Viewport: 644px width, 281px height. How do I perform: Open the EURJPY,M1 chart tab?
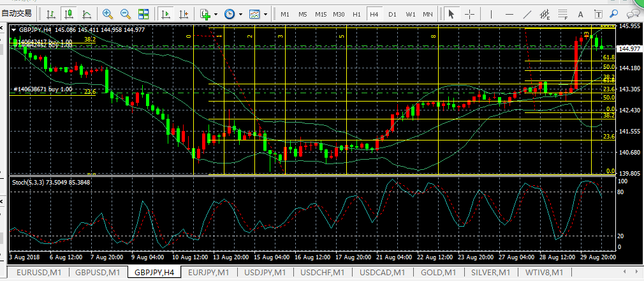point(210,272)
